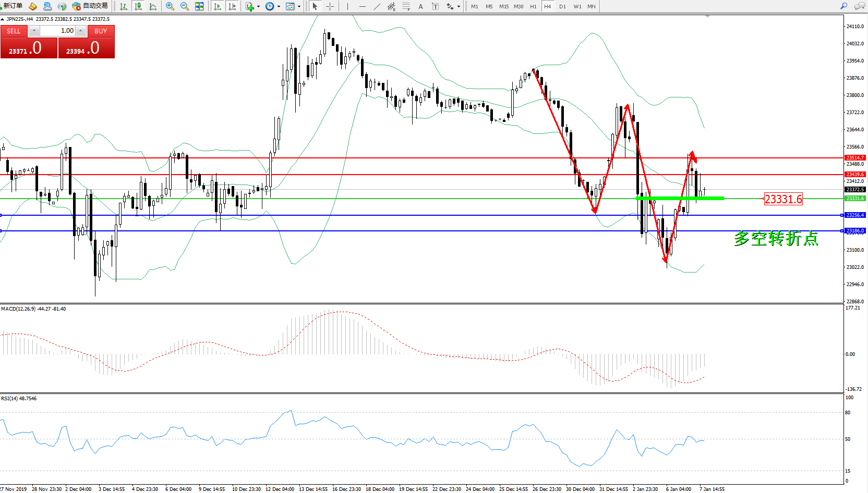Click the zoom in magnifier icon

pos(170,6)
